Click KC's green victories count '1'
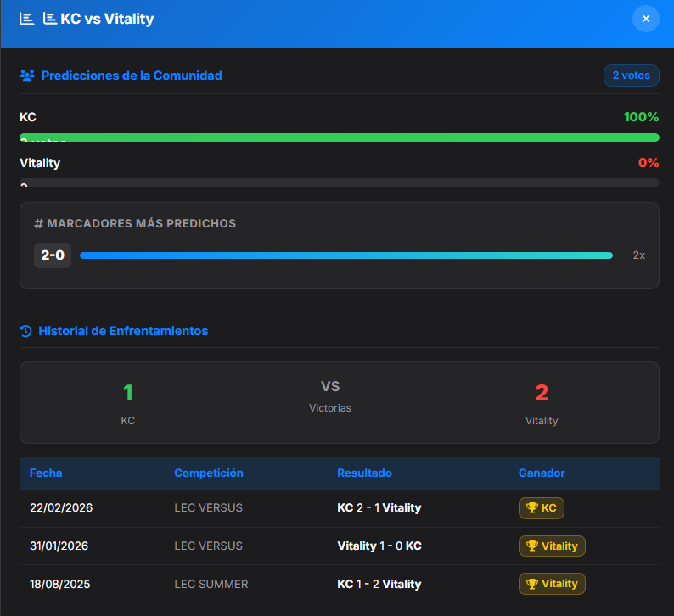Screen dimensions: 674x616 click(x=128, y=393)
